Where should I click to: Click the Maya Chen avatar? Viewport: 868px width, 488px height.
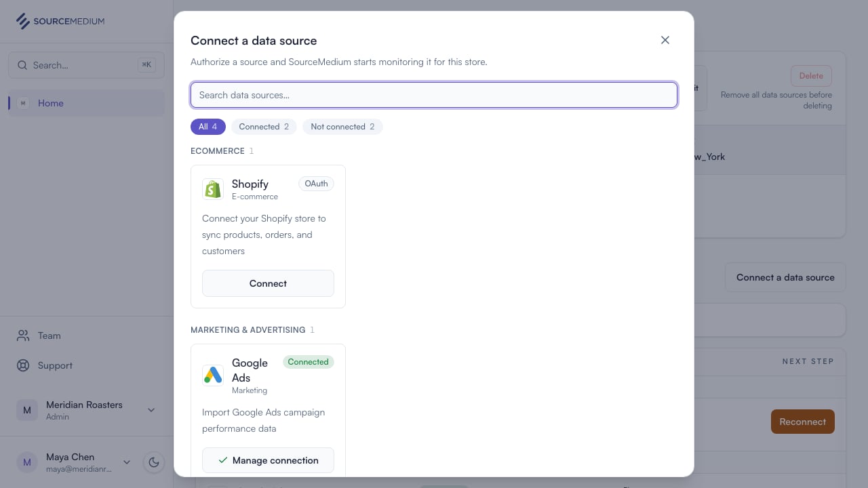(x=27, y=462)
